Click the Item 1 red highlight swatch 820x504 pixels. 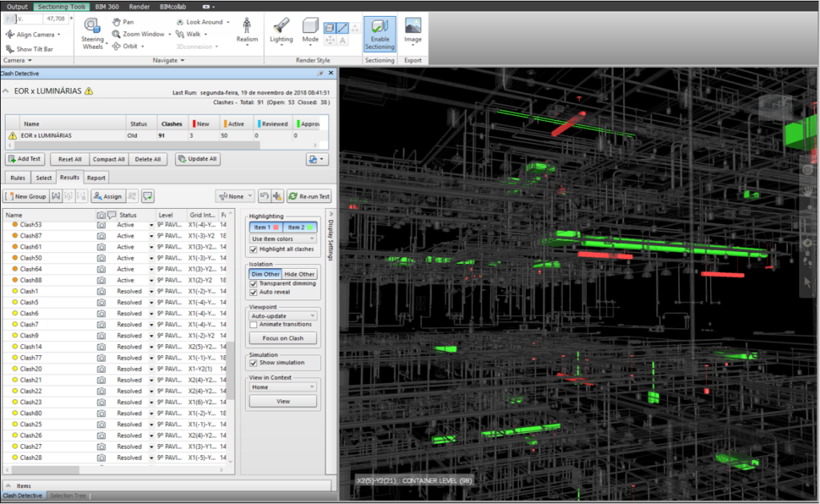276,228
